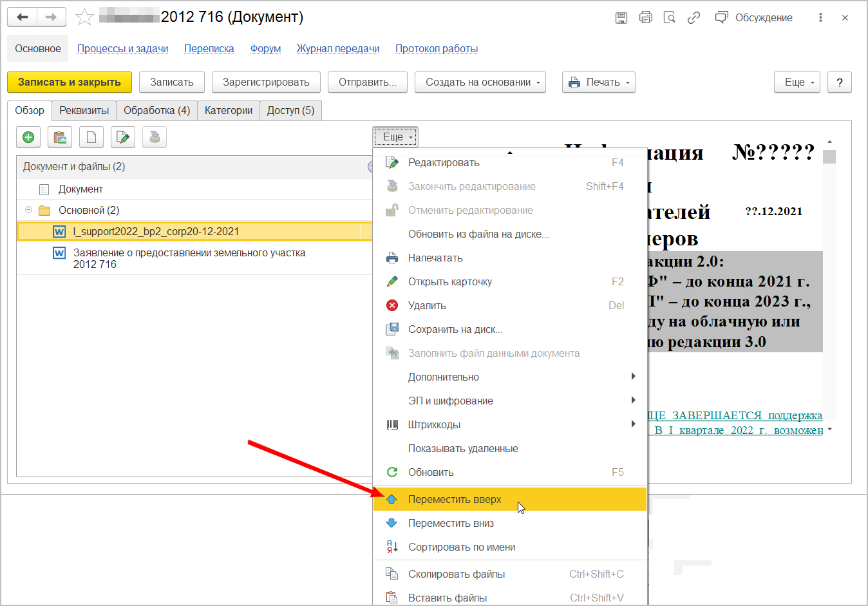868x606 pixels.
Task: Switch to the Доступ (5) tab
Action: point(291,111)
